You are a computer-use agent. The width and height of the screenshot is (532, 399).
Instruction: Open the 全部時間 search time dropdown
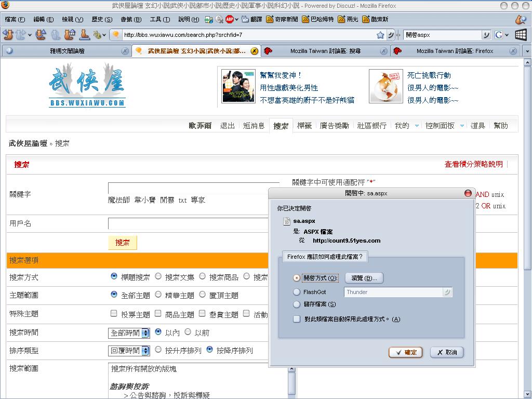(129, 332)
